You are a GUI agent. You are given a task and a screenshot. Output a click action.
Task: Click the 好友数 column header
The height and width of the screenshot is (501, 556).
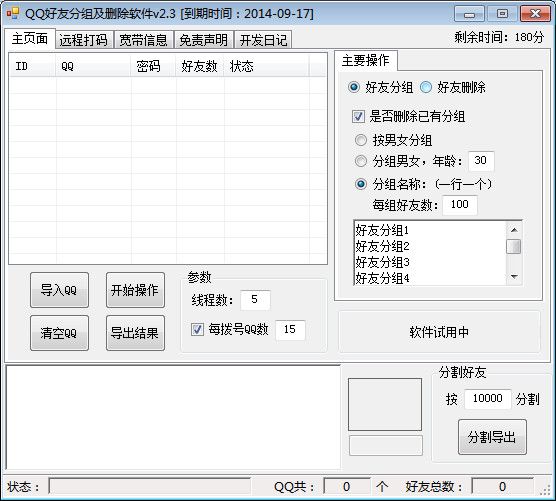click(200, 66)
